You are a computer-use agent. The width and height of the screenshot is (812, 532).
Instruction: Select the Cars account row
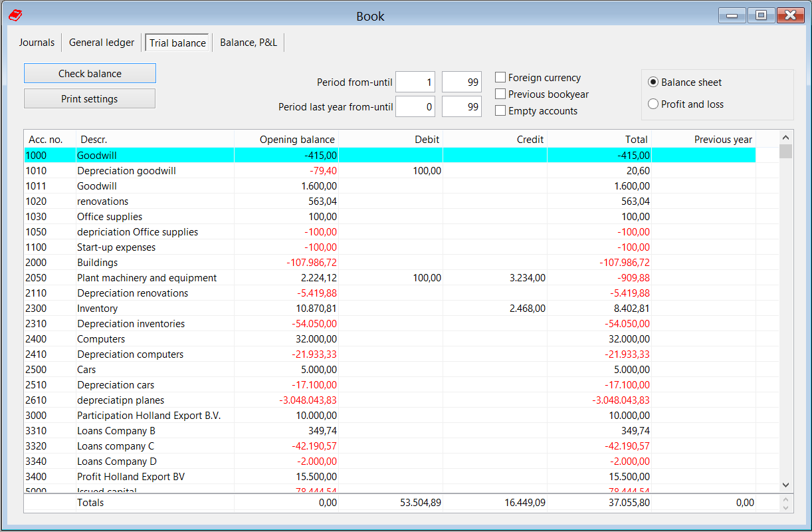(x=390, y=370)
